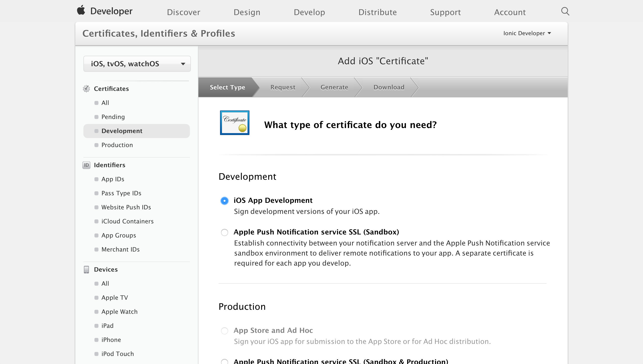Image resolution: width=643 pixels, height=364 pixels.
Task: Open the Design menu
Action: click(x=247, y=12)
